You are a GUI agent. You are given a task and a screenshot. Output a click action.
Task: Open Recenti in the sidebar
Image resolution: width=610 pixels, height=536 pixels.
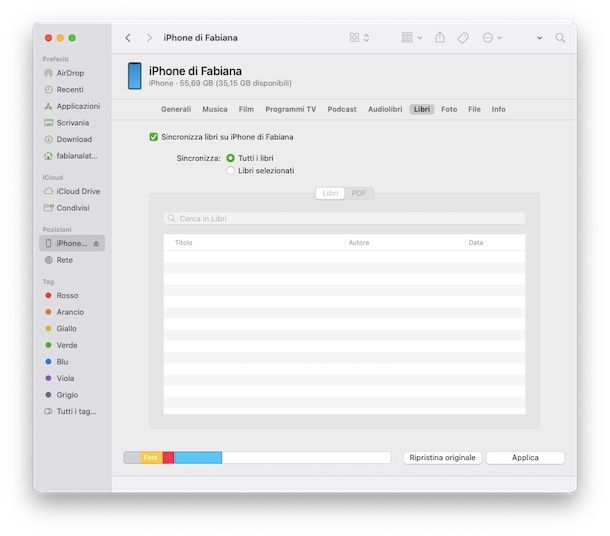[x=70, y=89]
